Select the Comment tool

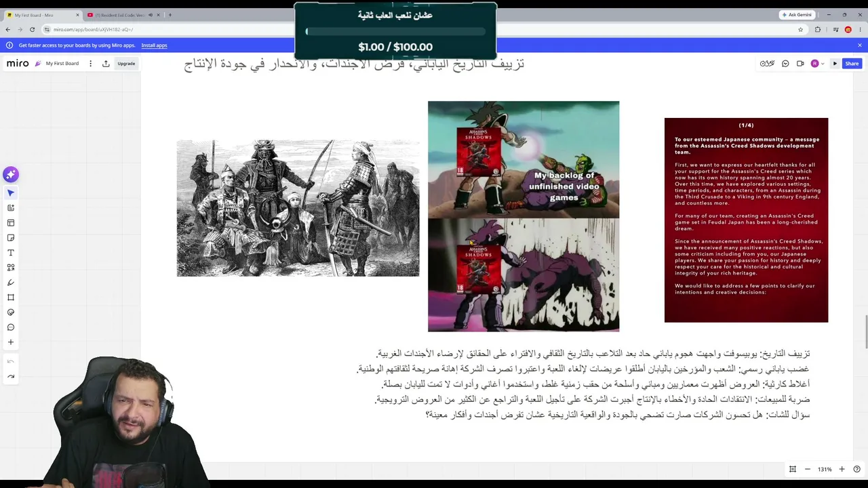pyautogui.click(x=11, y=327)
